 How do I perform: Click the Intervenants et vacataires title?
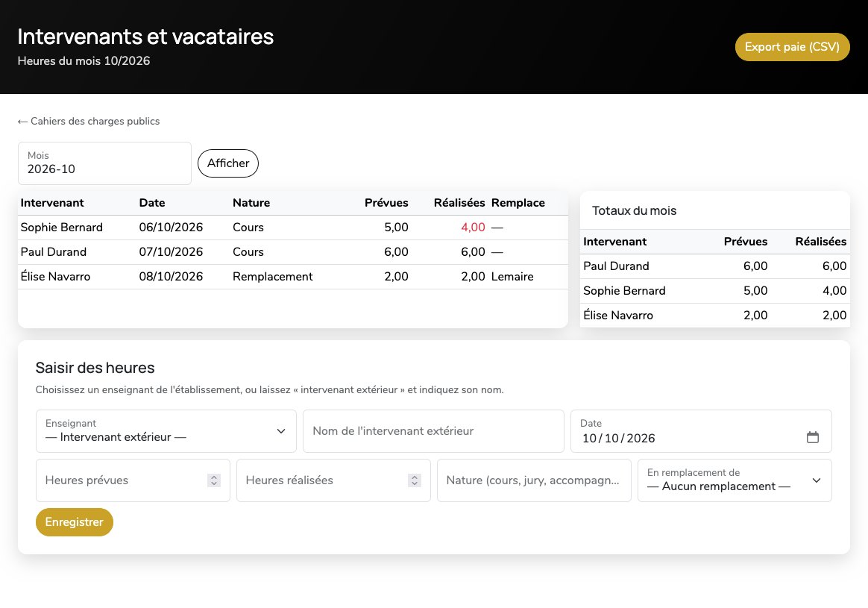(145, 37)
